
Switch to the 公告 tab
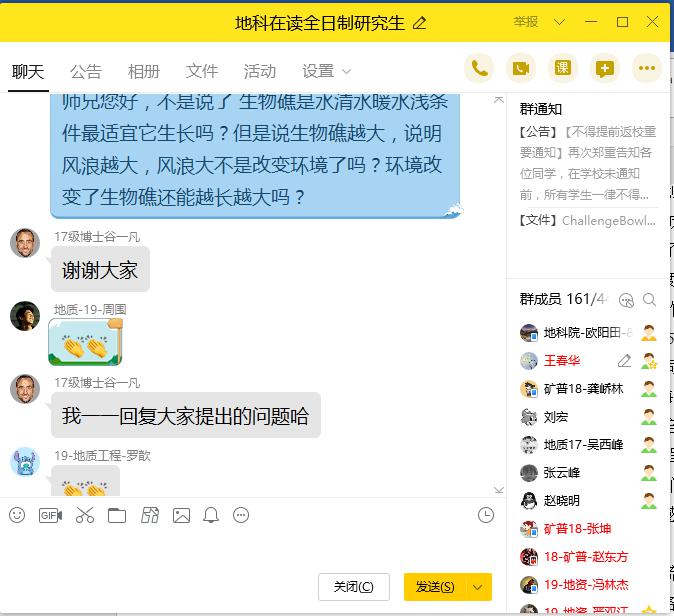[x=86, y=71]
